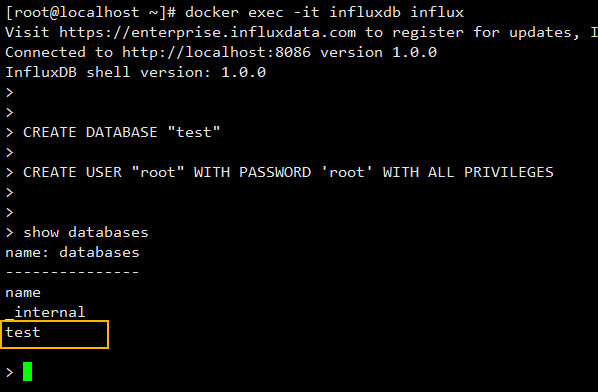Screen dimensions: 598x392
Task: Click the enterprise.influxdata.com URL
Action: 207,33
